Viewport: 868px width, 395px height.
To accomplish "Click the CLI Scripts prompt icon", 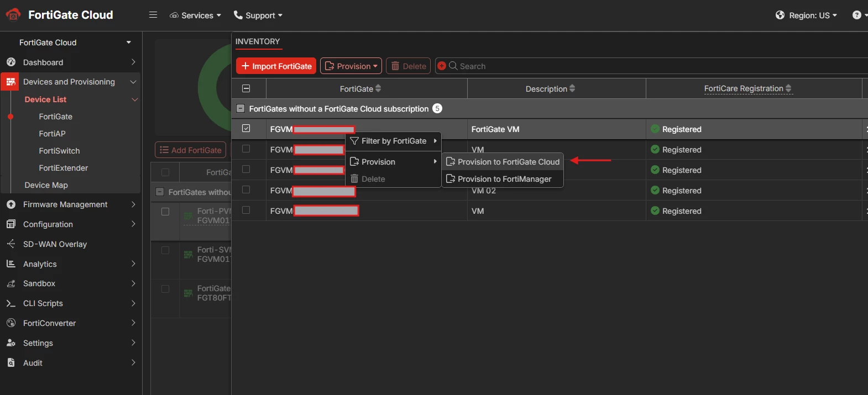I will [11, 303].
